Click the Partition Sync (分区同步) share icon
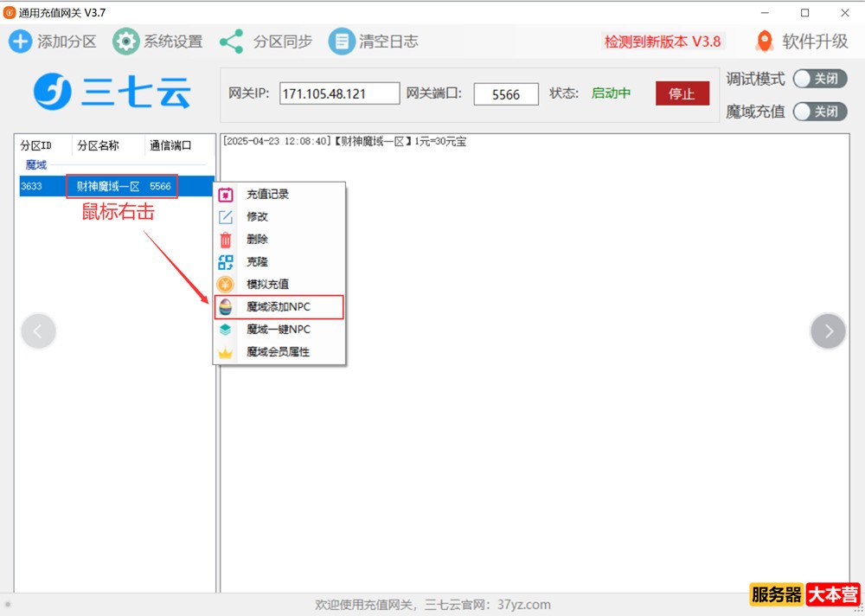 [231, 42]
